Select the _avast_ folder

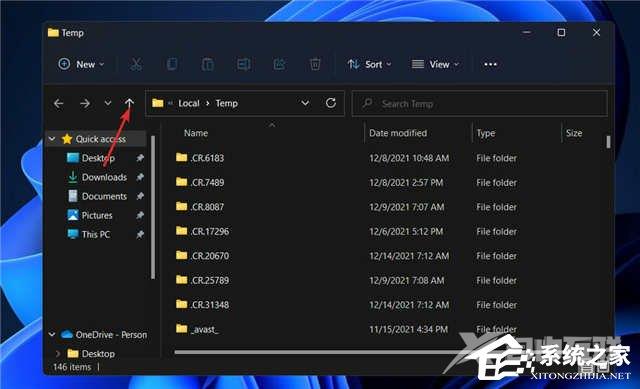click(204, 329)
